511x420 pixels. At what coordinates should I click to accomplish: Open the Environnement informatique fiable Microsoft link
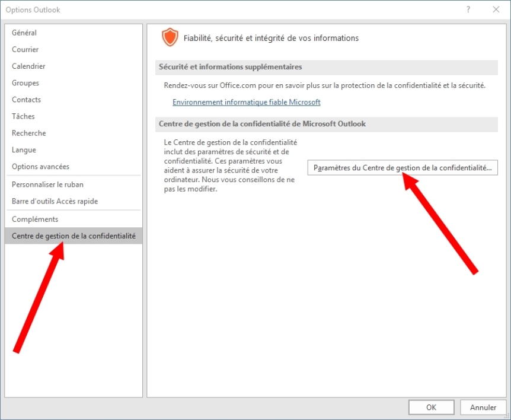coord(246,102)
